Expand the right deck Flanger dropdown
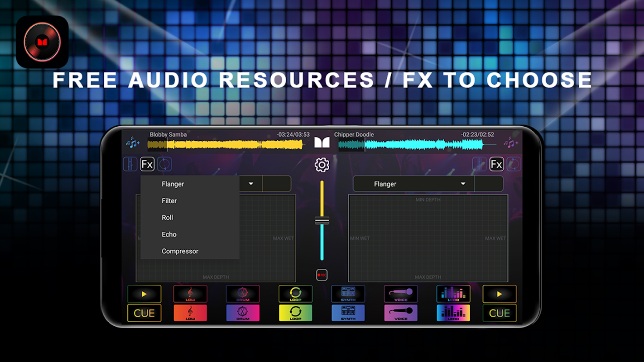Viewport: 644px width, 362px height. [463, 184]
